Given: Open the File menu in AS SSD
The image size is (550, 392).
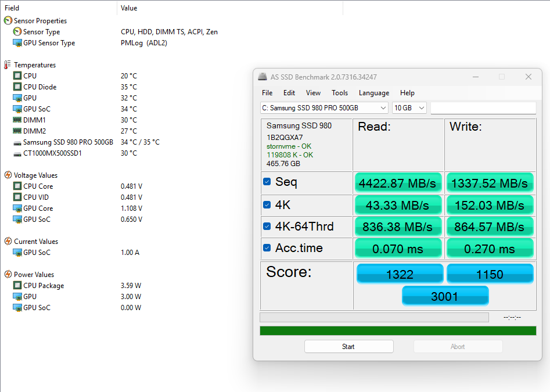Looking at the screenshot, I should click(x=267, y=93).
